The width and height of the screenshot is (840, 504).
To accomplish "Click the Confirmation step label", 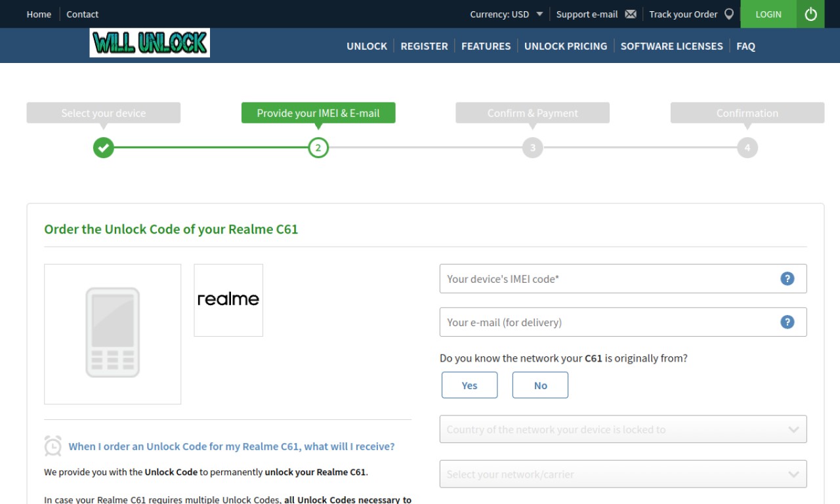I will tap(747, 113).
